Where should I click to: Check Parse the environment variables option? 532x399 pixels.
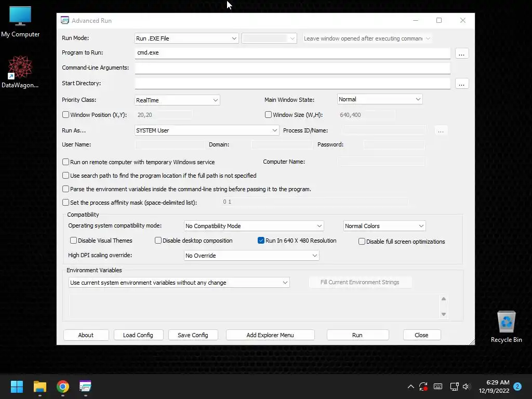click(66, 189)
